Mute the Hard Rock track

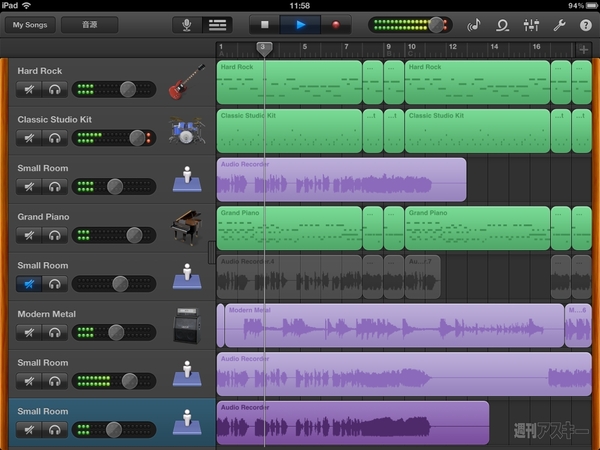tap(30, 89)
